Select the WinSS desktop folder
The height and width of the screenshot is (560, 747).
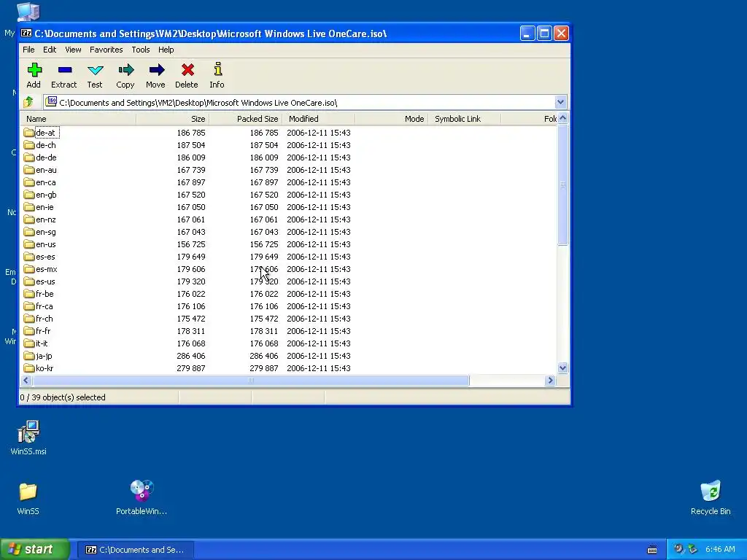(28, 491)
